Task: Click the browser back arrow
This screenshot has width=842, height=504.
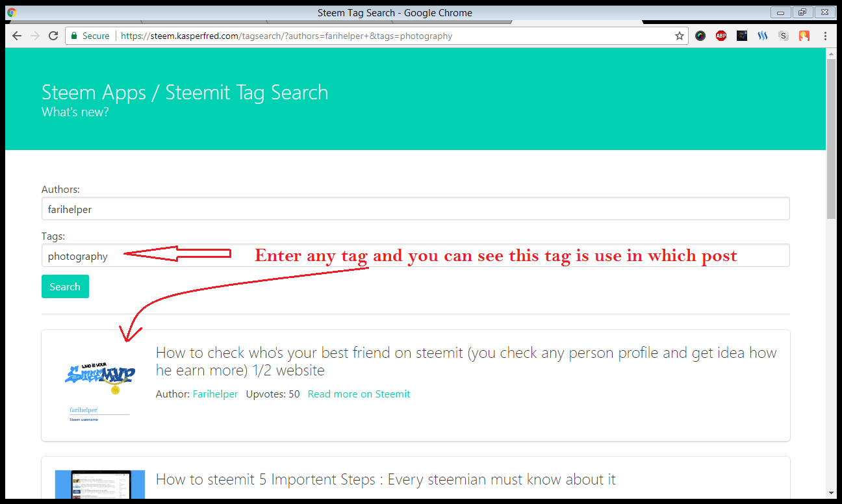Action: [x=17, y=36]
